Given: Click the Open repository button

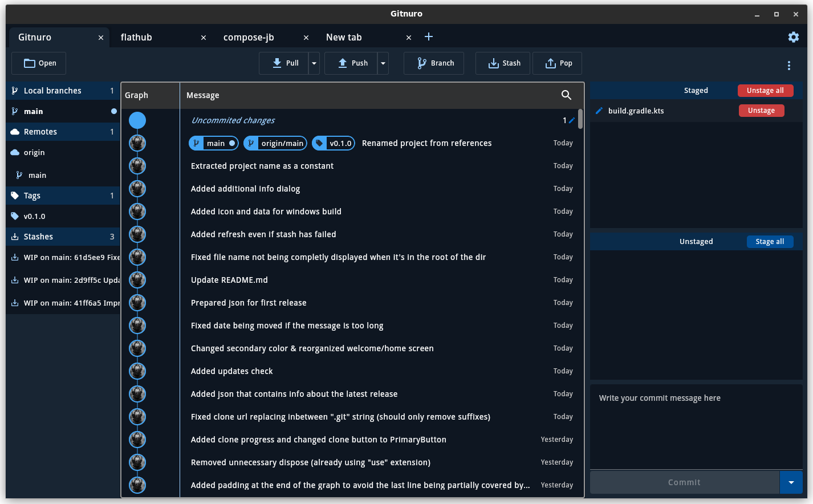Looking at the screenshot, I should pos(39,63).
